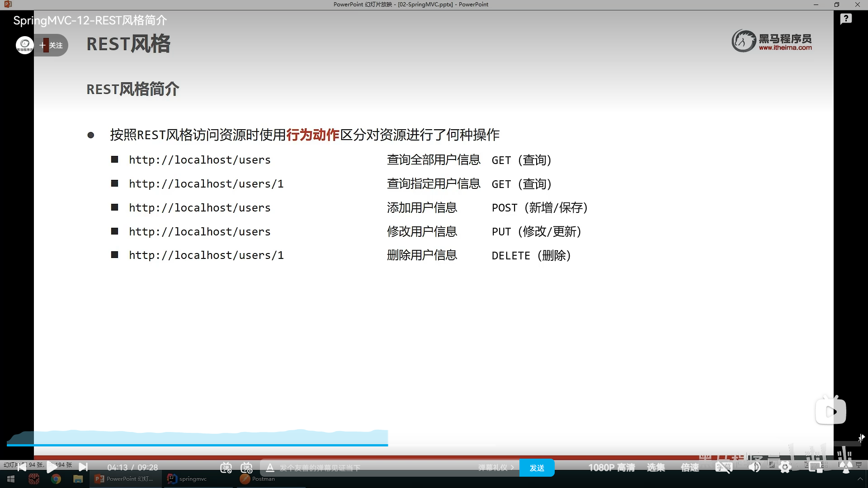Toggle subtitles icon in player

[x=723, y=468]
